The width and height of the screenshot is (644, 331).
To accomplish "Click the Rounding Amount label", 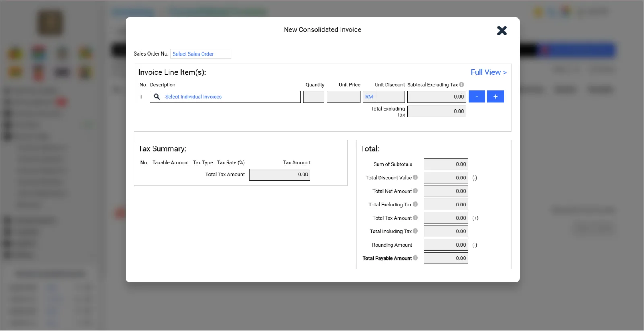I will pyautogui.click(x=392, y=245).
